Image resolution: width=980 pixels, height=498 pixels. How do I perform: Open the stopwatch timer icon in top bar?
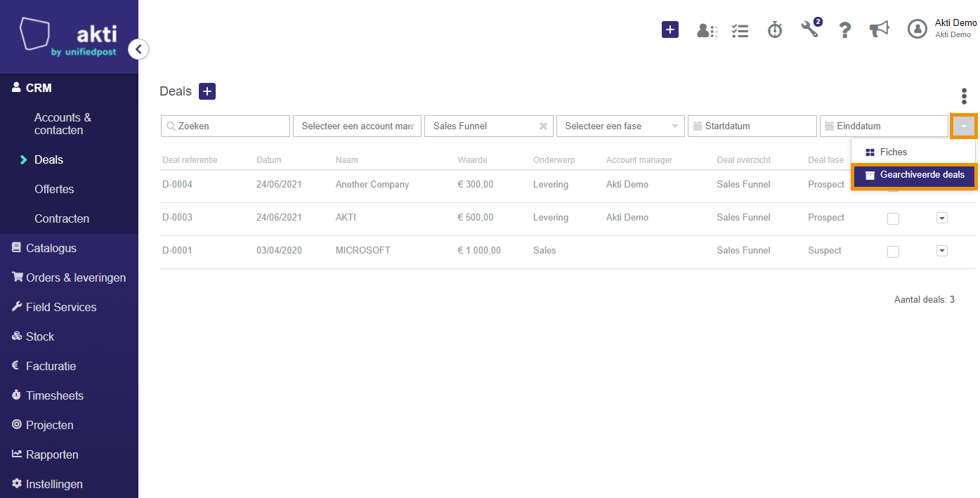tap(775, 30)
